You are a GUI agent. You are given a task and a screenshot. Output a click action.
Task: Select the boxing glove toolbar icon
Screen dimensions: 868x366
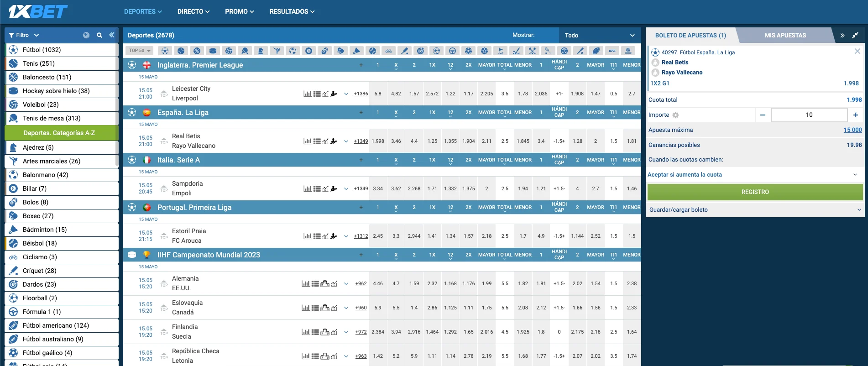click(x=340, y=51)
